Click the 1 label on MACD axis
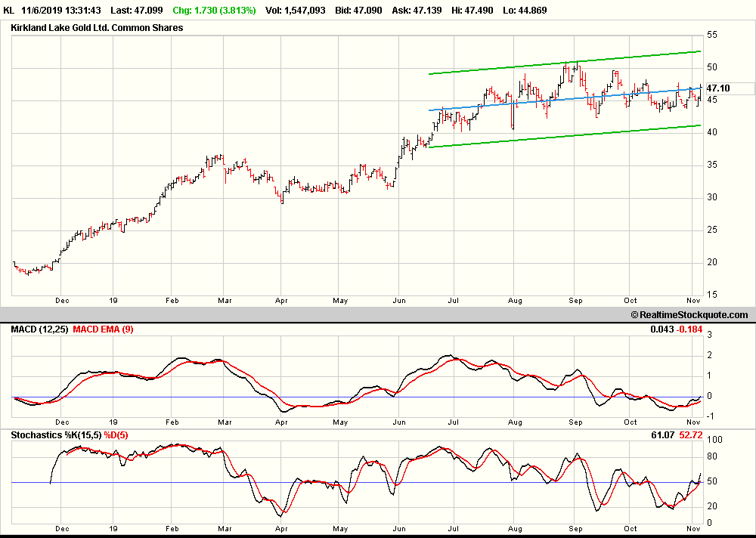Viewport: 756px width, 538px height. point(710,376)
